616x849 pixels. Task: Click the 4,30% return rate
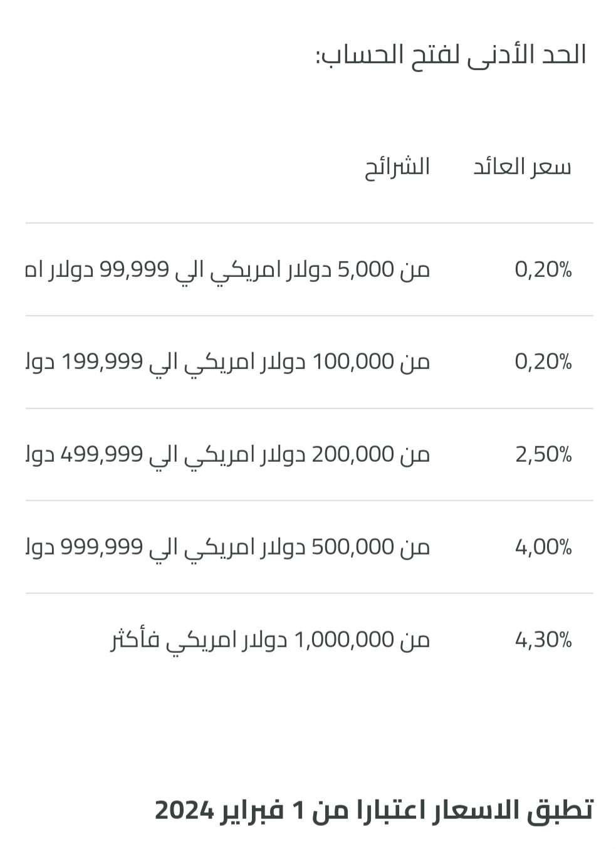pos(543,640)
